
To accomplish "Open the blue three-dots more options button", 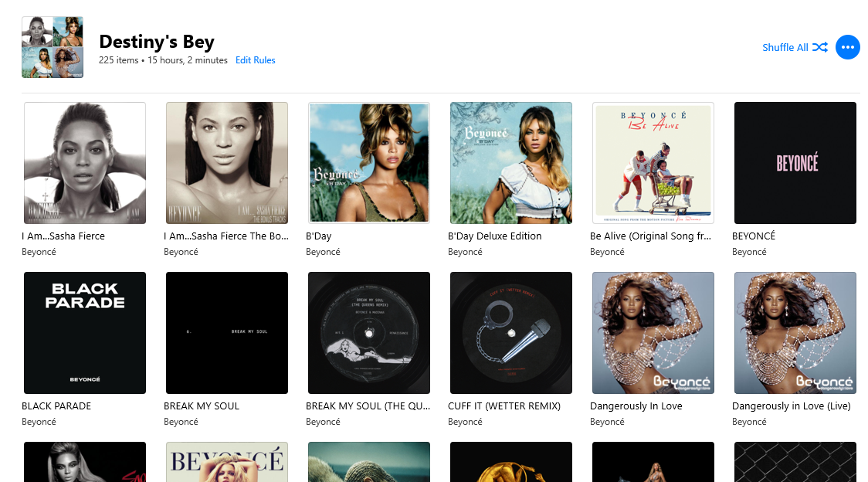I will 847,48.
